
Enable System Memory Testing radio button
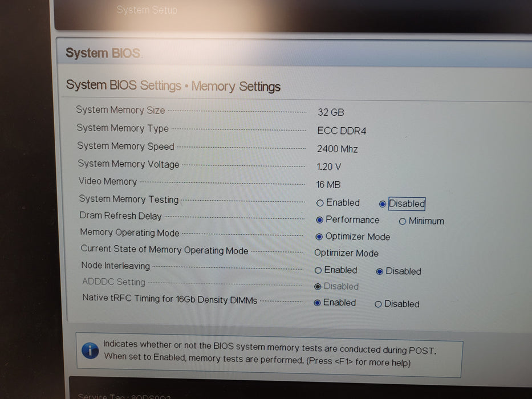(320, 203)
